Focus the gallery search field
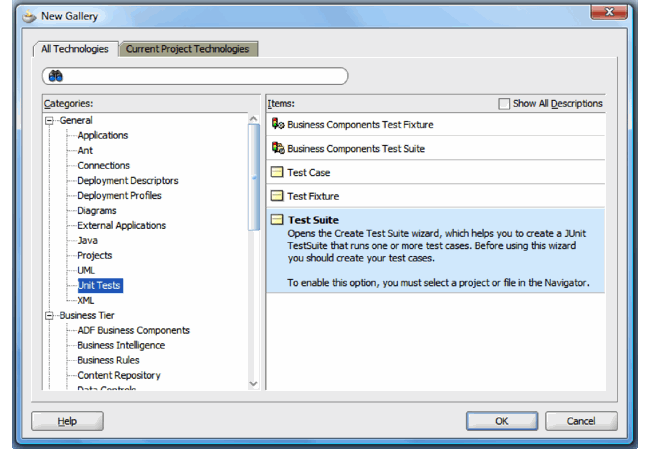 tap(195, 76)
